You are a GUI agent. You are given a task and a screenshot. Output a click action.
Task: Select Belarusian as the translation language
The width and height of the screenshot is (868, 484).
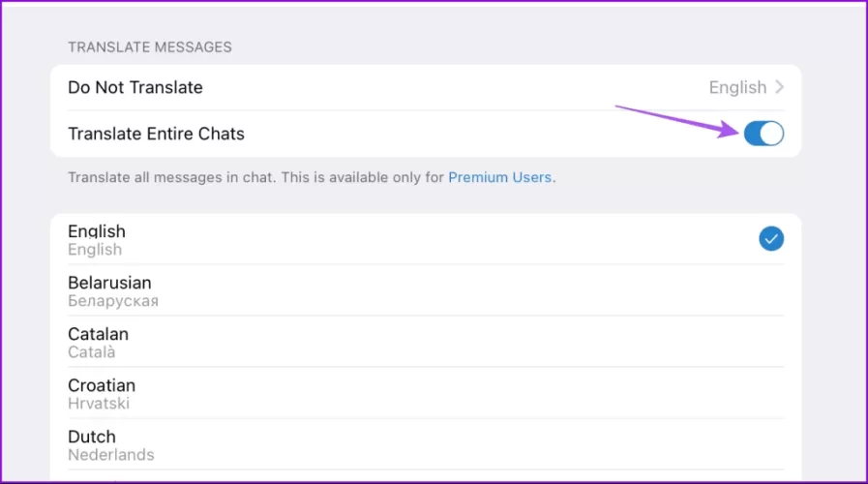click(x=109, y=283)
